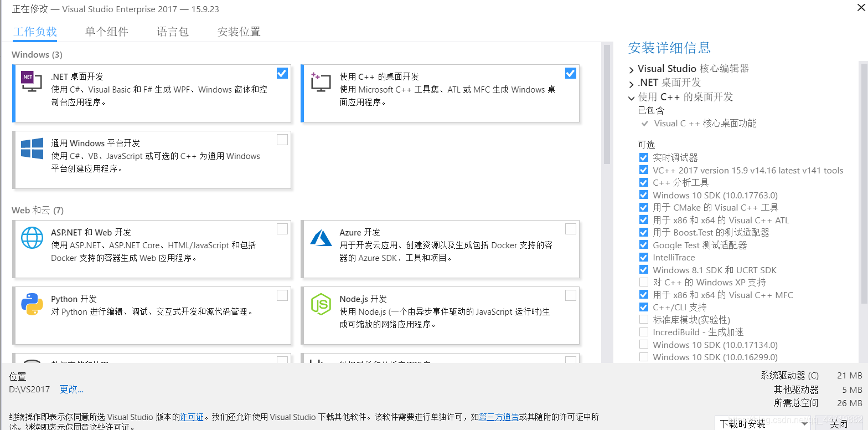
Task: Switch to the 安装位置 tab
Action: pyautogui.click(x=239, y=32)
